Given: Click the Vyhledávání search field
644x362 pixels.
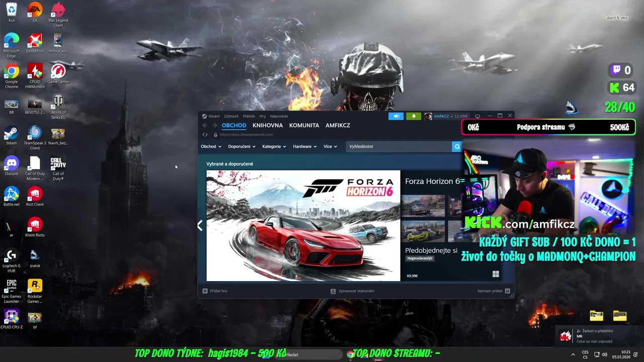Looking at the screenshot, I should (399, 146).
